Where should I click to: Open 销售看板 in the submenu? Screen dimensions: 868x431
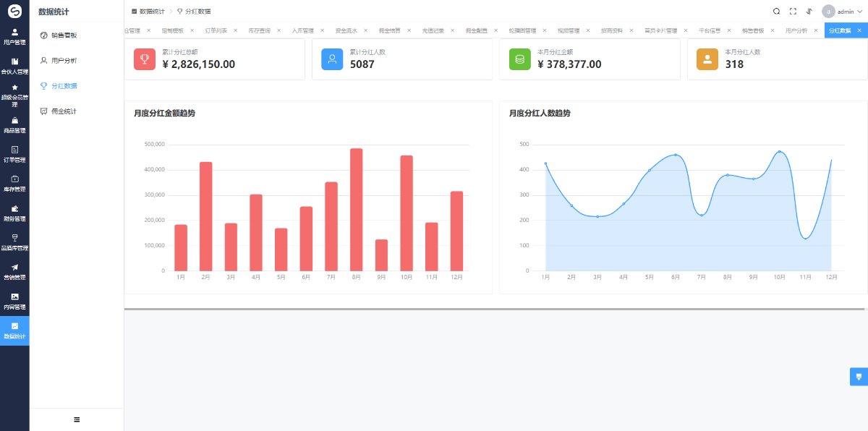click(77, 35)
